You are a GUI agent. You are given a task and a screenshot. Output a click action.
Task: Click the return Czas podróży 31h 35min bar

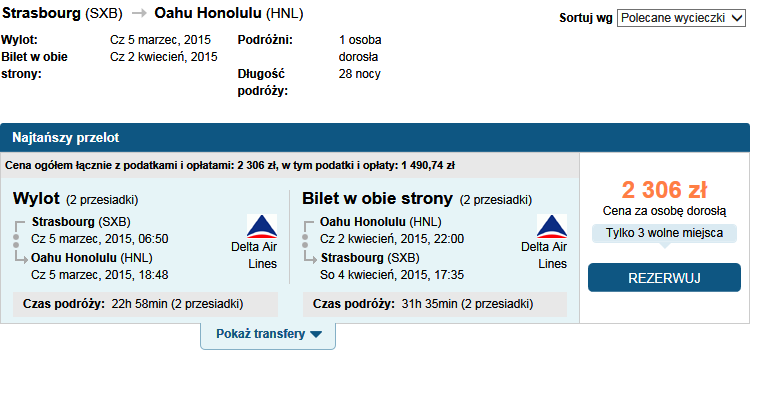(435, 304)
